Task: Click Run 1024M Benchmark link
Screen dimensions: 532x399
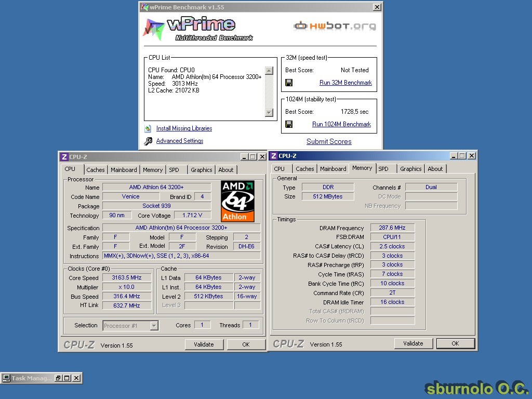Action: (341, 124)
